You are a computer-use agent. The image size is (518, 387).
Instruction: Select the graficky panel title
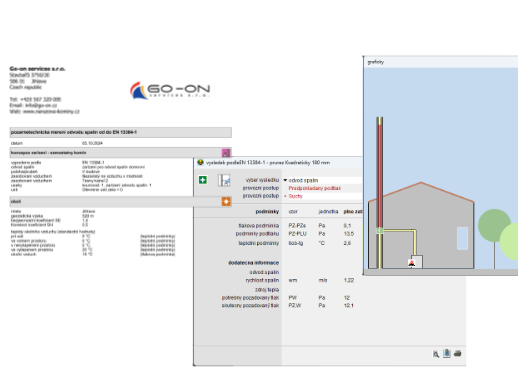[x=376, y=62]
